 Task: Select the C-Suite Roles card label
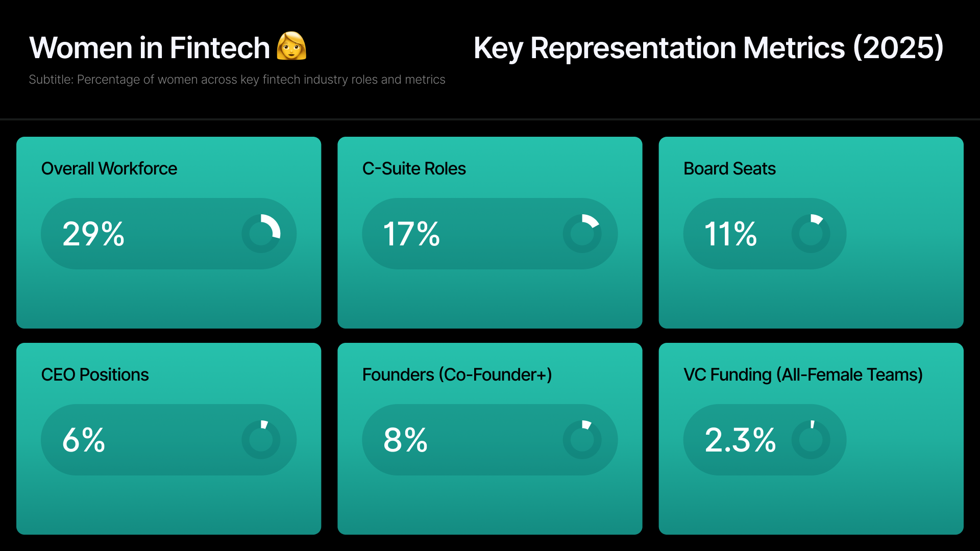pos(414,168)
